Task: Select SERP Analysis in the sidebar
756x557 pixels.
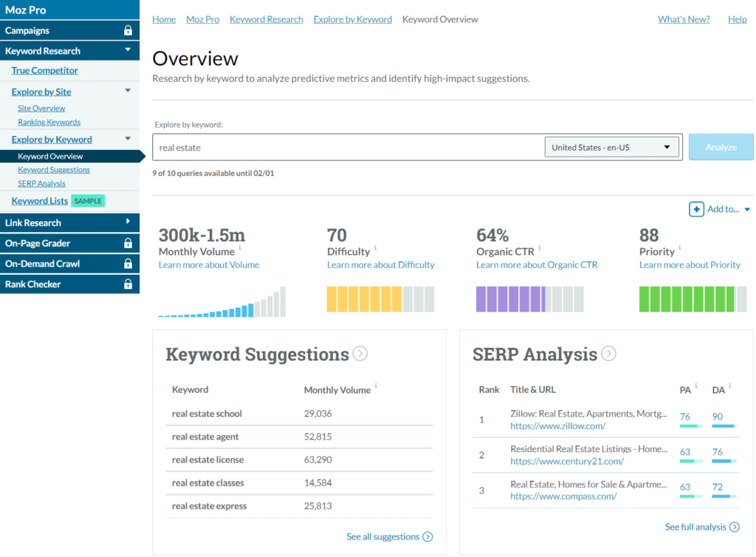Action: coord(41,183)
